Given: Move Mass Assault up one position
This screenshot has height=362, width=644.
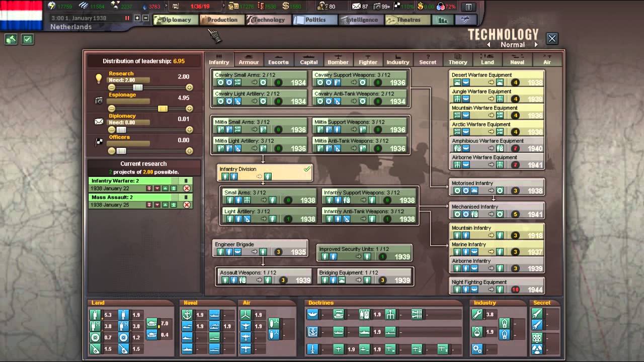Looking at the screenshot, I should point(165,205).
